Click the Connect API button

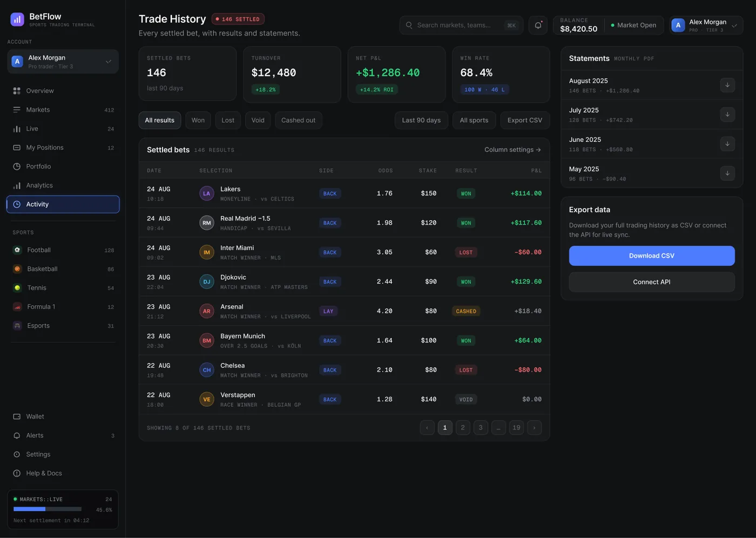coord(652,282)
